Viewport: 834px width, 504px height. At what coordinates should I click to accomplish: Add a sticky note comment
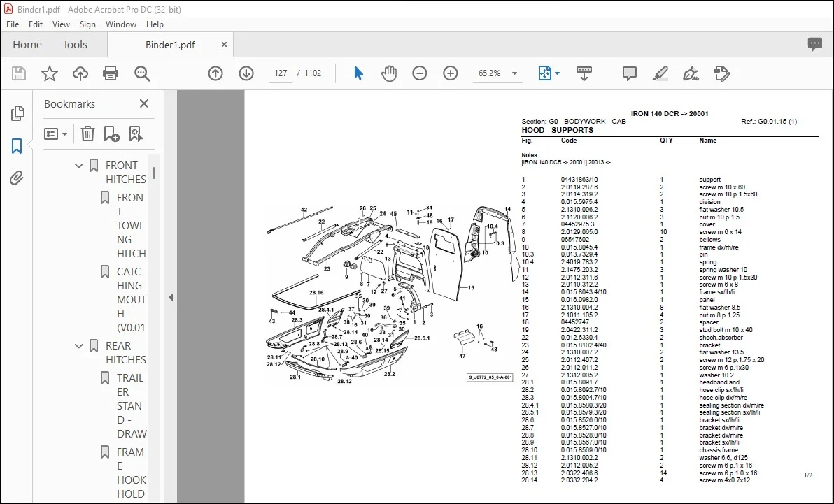pyautogui.click(x=629, y=73)
